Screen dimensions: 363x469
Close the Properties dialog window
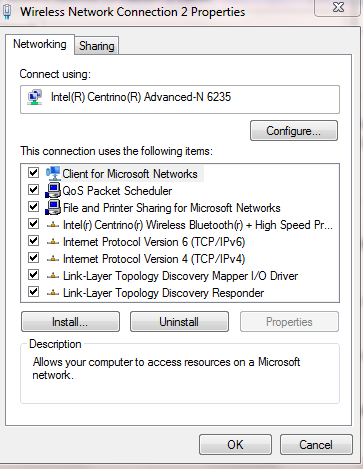[x=338, y=7]
